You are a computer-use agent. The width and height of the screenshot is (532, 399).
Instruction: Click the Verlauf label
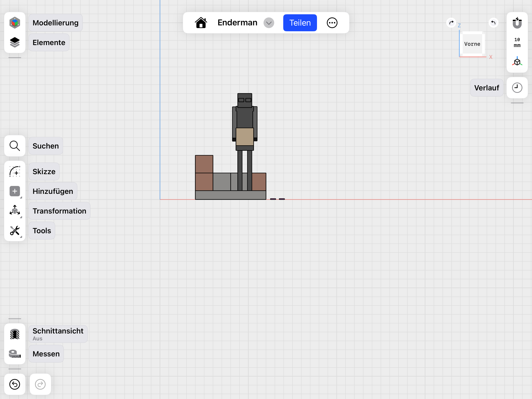(x=487, y=88)
